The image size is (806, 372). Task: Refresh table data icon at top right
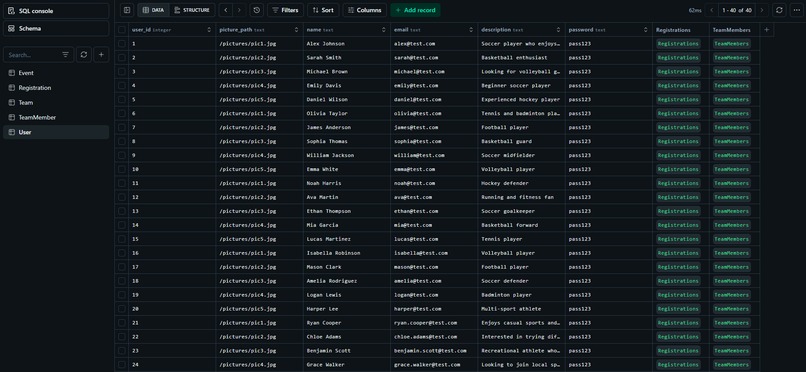point(779,10)
